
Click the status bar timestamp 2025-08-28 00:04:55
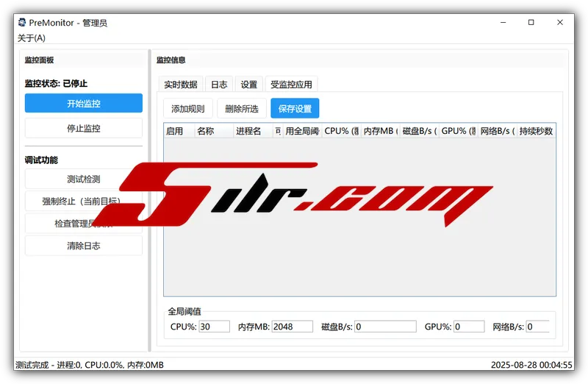[x=531, y=365]
